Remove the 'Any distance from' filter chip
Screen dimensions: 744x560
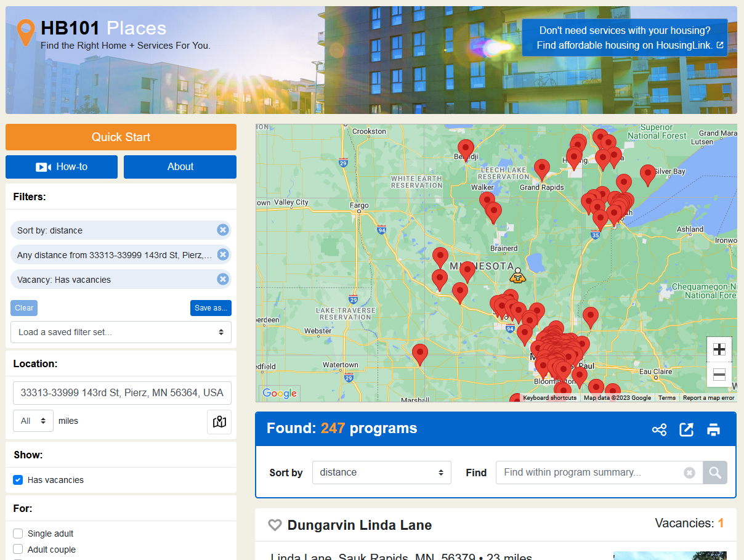pos(223,254)
